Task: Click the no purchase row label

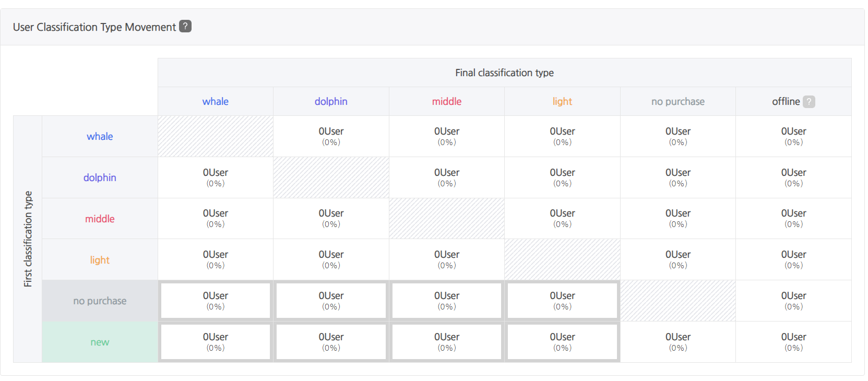Action: click(100, 301)
